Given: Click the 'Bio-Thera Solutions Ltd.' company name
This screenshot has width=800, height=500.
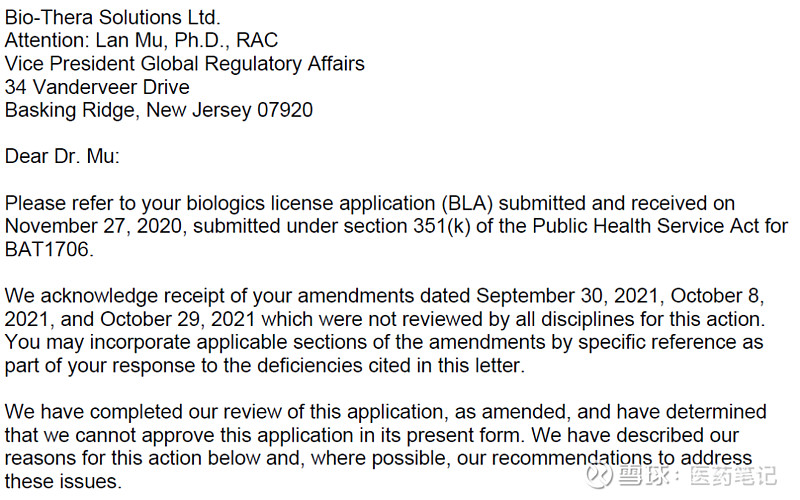Looking at the screenshot, I should 112,18.
